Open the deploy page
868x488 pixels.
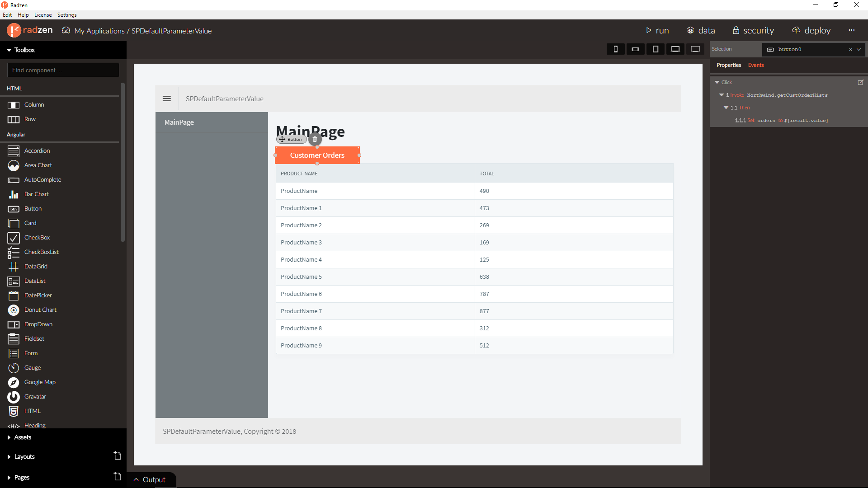[811, 30]
